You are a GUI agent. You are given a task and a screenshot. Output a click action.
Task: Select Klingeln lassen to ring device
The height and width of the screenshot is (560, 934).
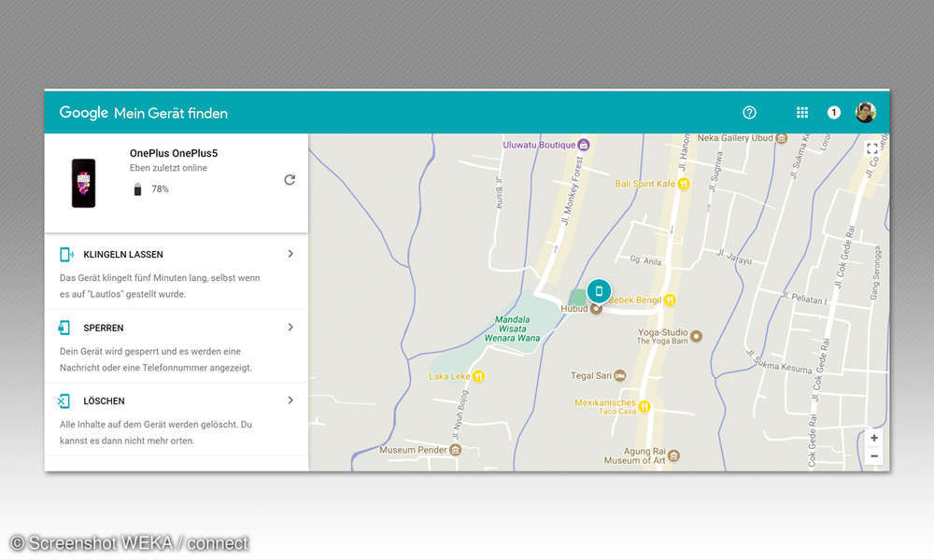coord(123,255)
